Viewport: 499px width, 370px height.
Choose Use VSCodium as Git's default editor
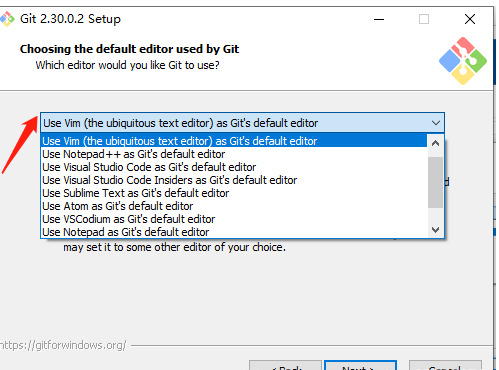tap(234, 219)
